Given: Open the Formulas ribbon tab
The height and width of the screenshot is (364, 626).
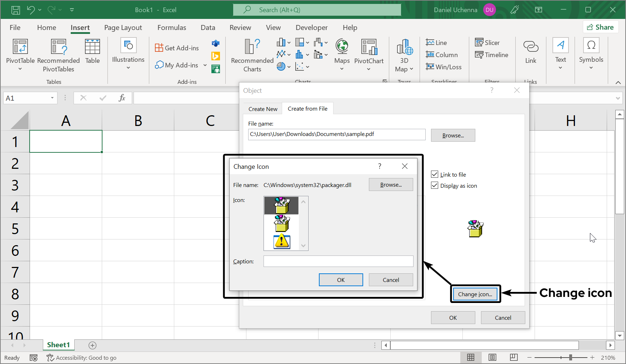Looking at the screenshot, I should [x=172, y=27].
